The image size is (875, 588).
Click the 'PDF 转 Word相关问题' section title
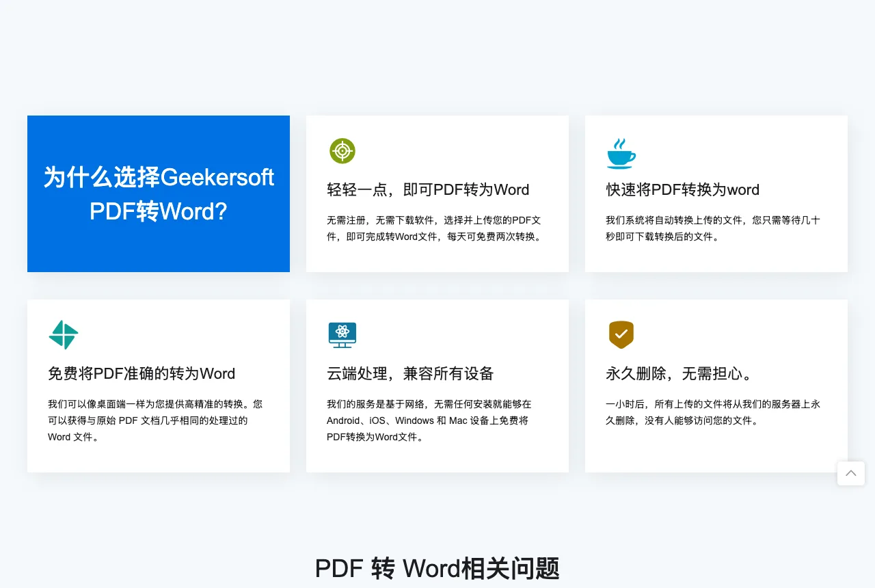[x=437, y=568]
